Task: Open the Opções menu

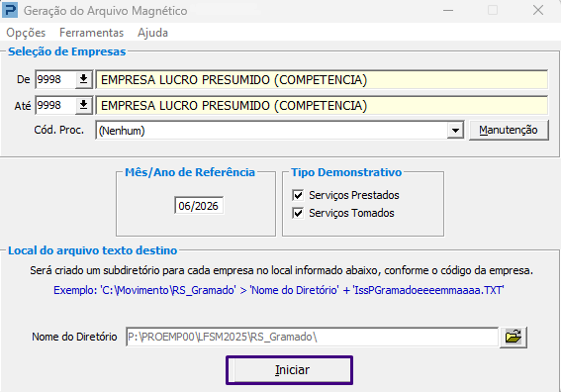Action: [26, 33]
